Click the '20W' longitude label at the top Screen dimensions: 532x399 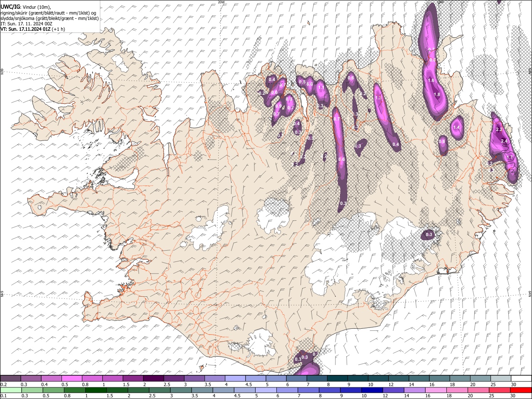click(222, 2)
